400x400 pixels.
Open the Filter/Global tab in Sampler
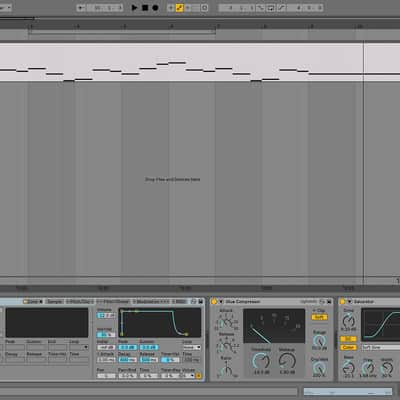click(x=113, y=302)
